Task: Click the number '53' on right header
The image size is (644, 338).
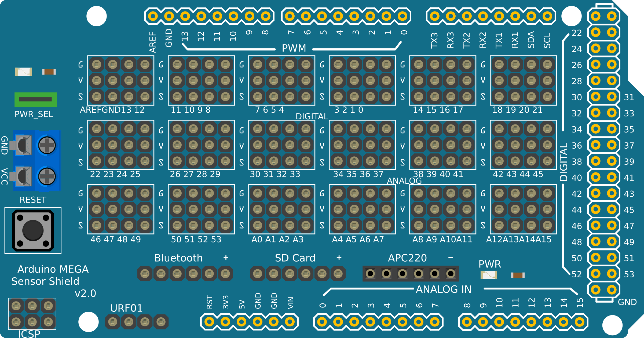Action: click(629, 274)
